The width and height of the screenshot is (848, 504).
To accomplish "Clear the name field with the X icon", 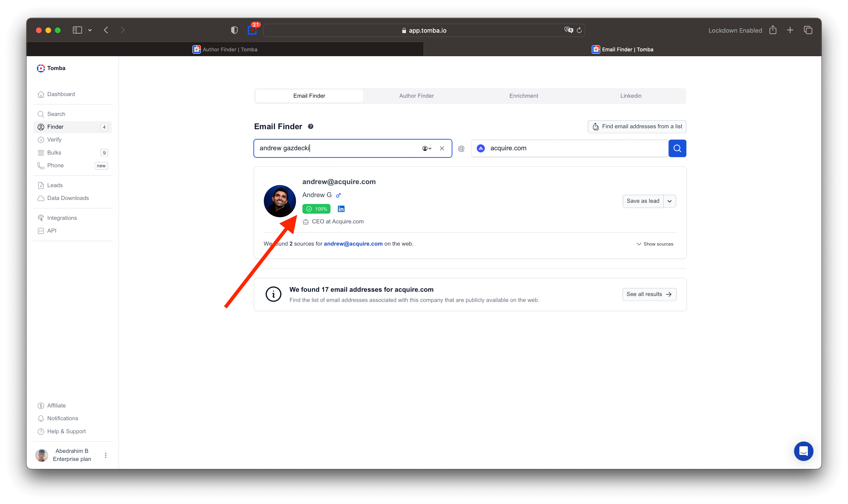I will click(x=442, y=148).
